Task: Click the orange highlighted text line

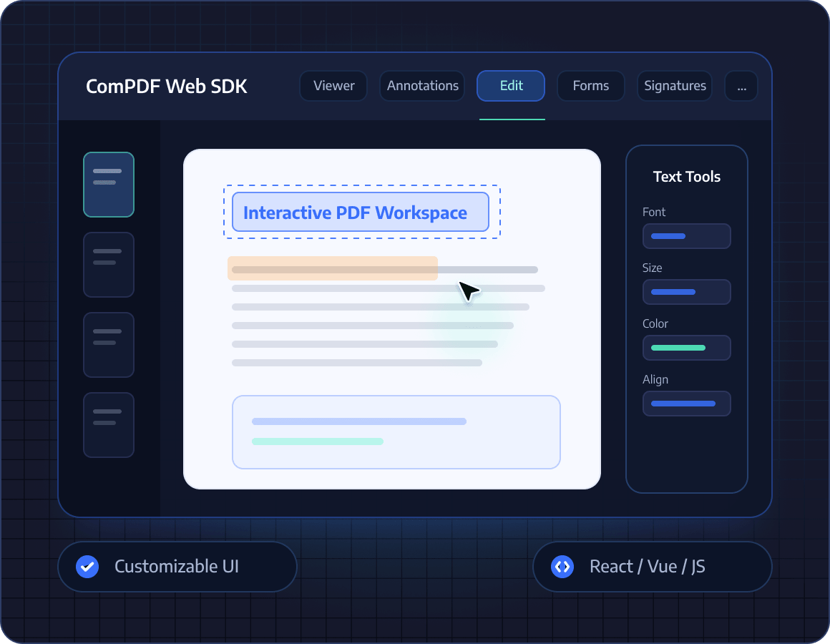Action: 333,268
